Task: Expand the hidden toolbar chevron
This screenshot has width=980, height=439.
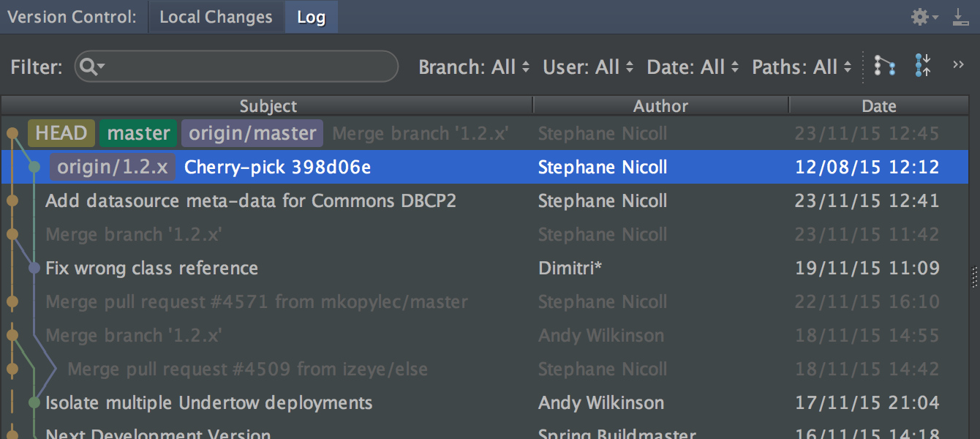Action: [x=958, y=65]
